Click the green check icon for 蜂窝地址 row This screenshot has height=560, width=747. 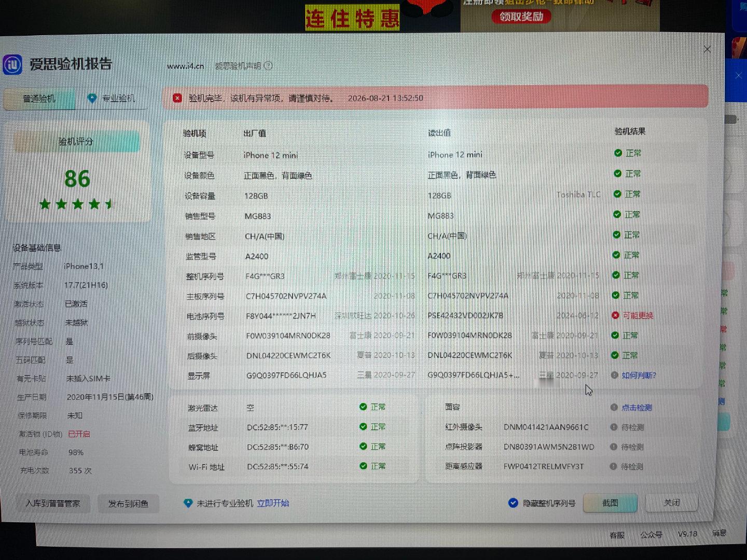click(363, 446)
